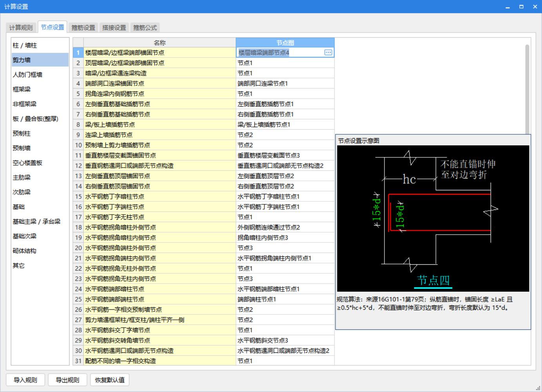
Task: Select 基础次梁 category
Action: pos(40,236)
